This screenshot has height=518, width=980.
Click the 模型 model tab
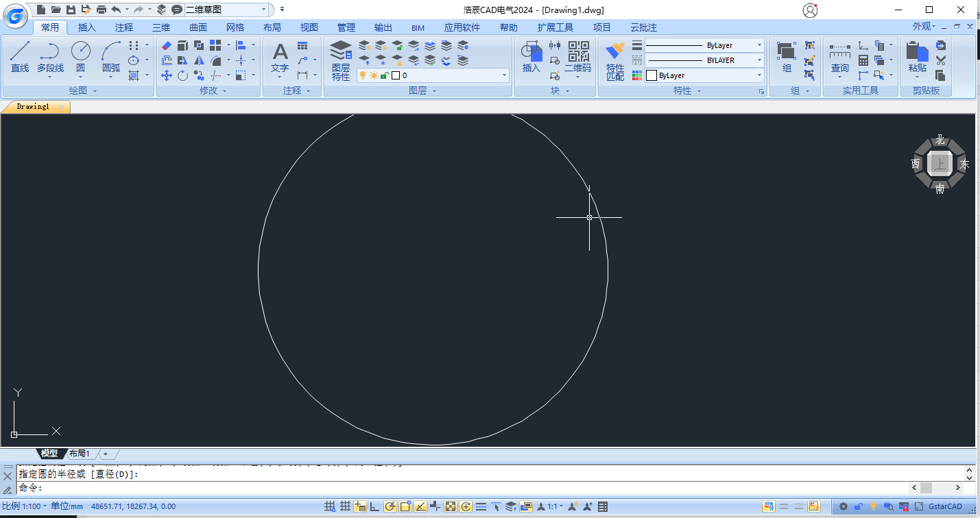pyautogui.click(x=49, y=454)
